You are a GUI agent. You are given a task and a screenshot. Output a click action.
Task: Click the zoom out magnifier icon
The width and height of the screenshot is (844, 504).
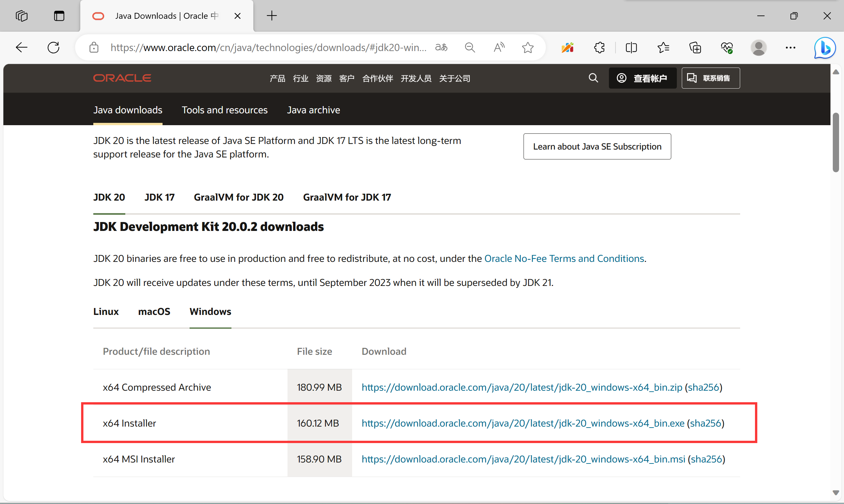pos(470,47)
